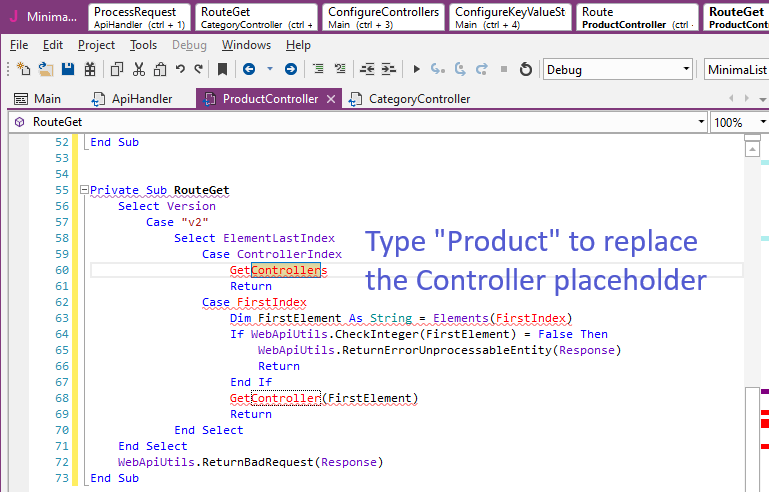Open the Tools menu
This screenshot has height=492, width=769.
pos(143,45)
